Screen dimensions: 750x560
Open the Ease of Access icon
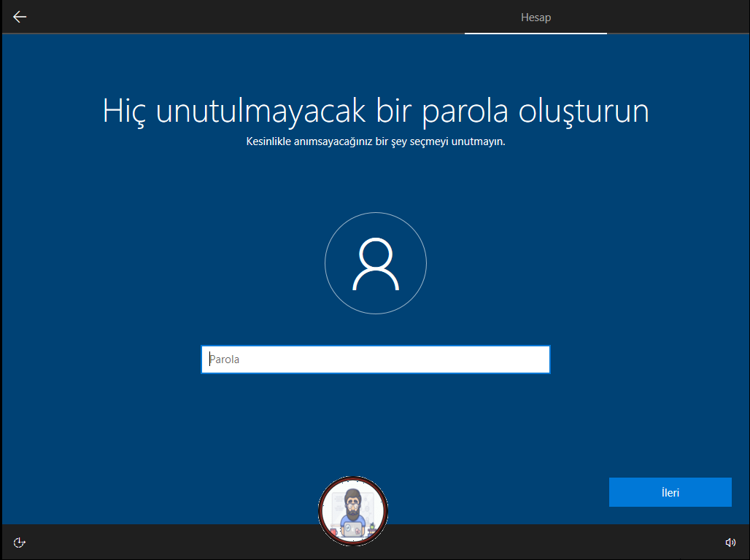(19, 542)
